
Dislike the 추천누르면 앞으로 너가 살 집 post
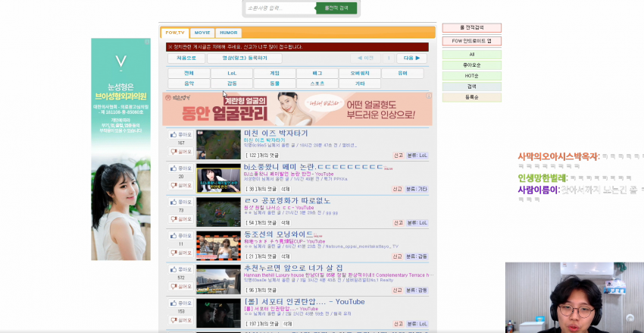[x=181, y=287]
